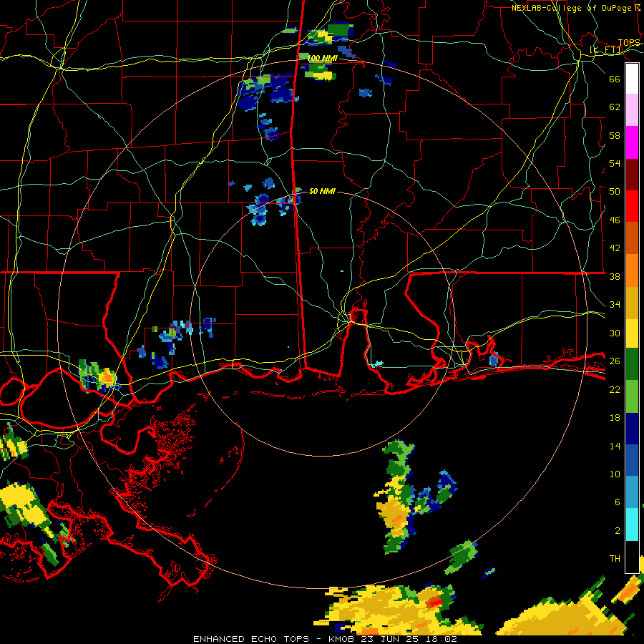Click the NEXLAB-College of DuPage header text
The width and height of the screenshot is (644, 644).
pyautogui.click(x=575, y=8)
